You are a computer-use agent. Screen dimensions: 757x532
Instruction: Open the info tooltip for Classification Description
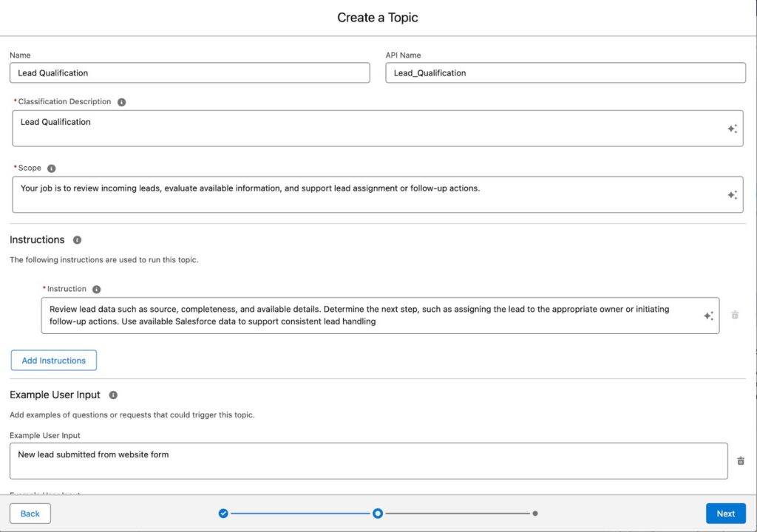(120, 101)
